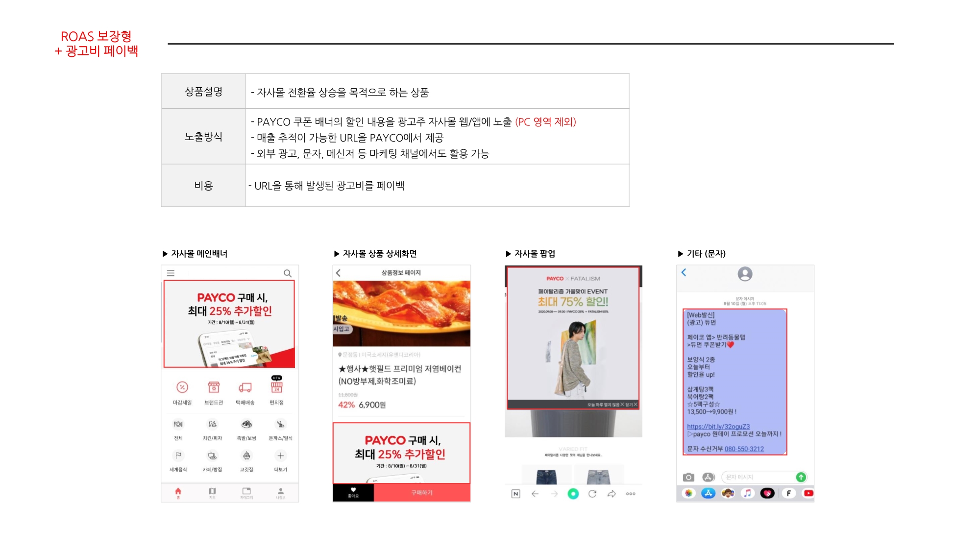
Task: Go to the 내정보 profile tab
Action: 280,492
